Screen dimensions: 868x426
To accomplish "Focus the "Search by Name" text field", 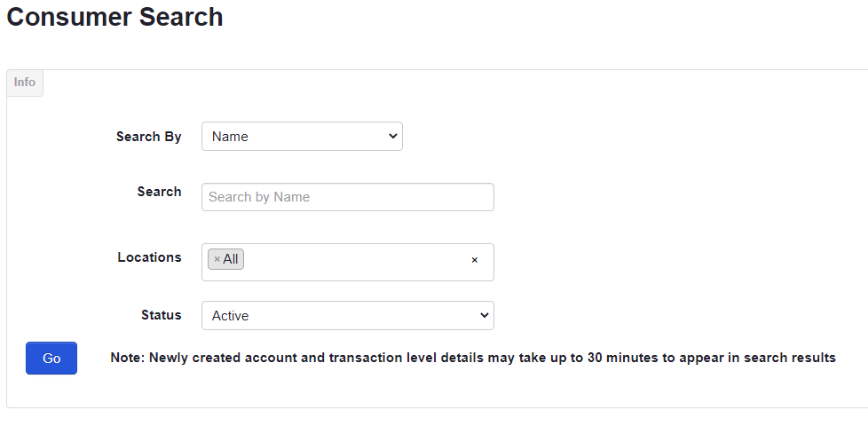I will [x=347, y=197].
